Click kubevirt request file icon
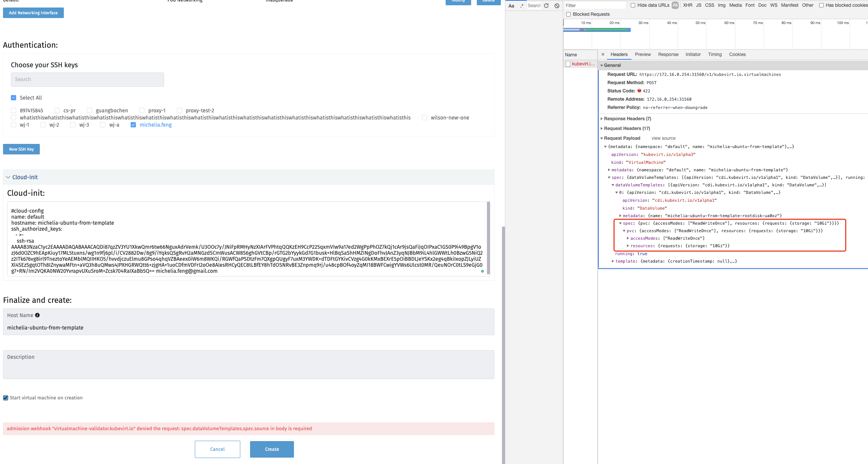Screen dimensions: 868x464 click(568, 64)
